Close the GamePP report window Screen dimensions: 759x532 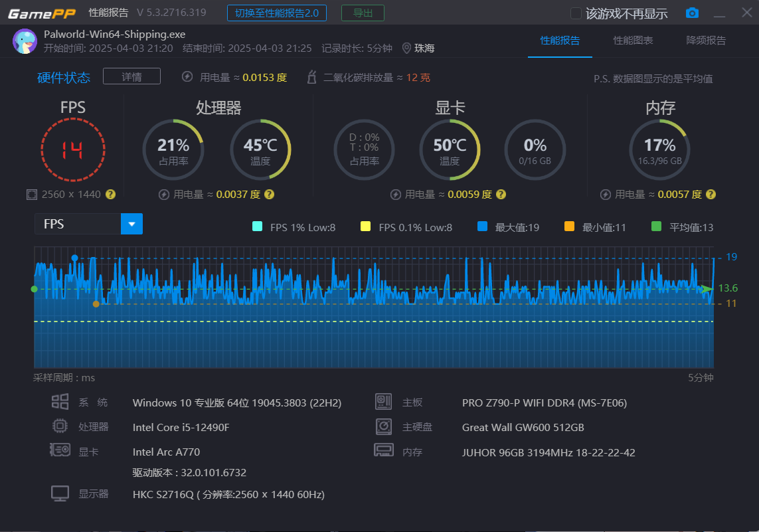[747, 13]
